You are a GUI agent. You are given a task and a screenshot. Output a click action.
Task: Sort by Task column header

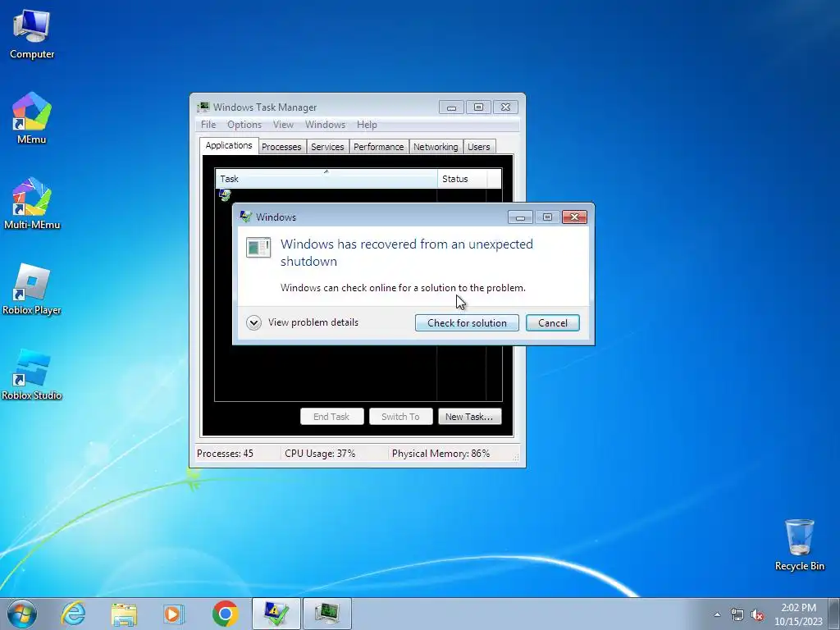click(x=326, y=179)
